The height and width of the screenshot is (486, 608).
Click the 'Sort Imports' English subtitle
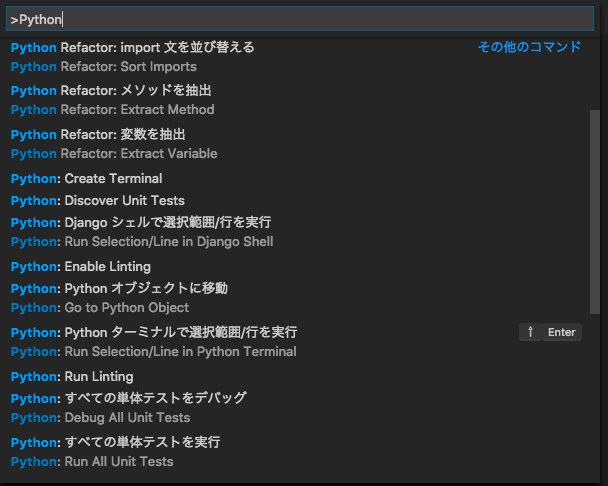click(x=159, y=67)
